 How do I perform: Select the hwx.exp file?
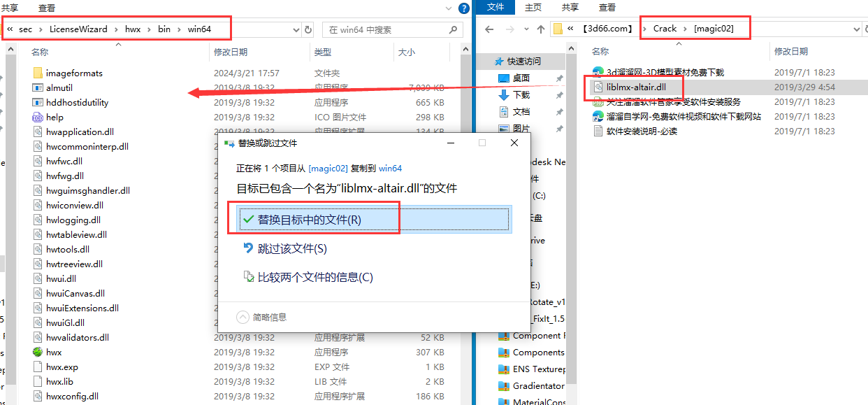pos(62,367)
